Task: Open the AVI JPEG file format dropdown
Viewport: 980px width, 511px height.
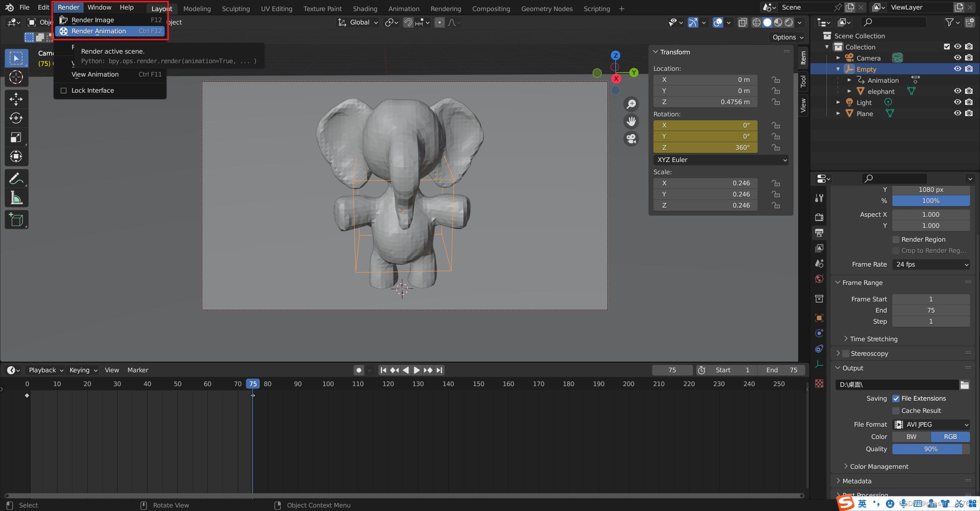Action: (x=931, y=424)
